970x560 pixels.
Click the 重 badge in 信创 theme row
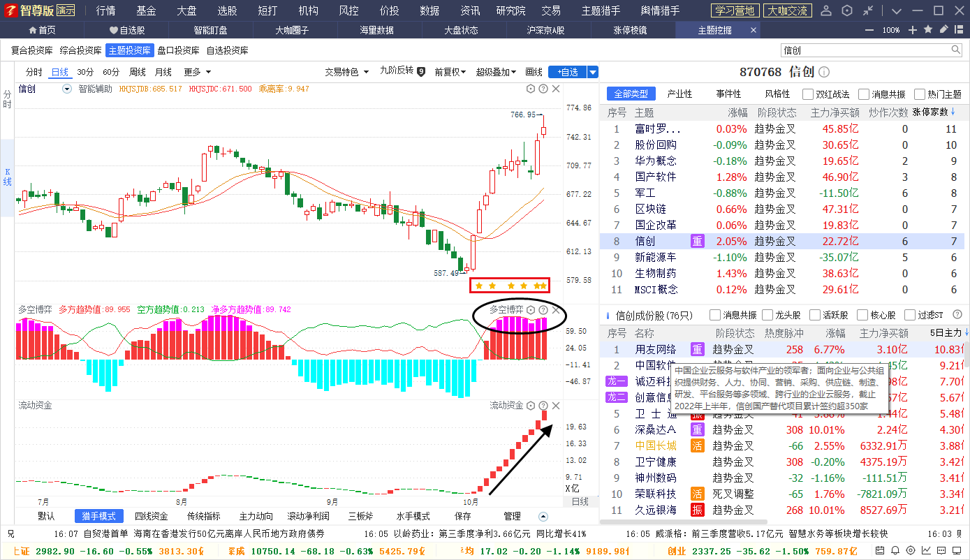click(698, 241)
